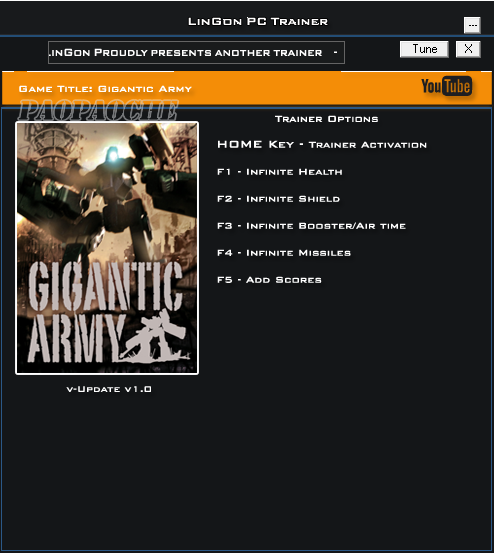494x553 pixels.
Task: Toggle F3 Infinite Booster/Air time option
Action: coord(311,226)
